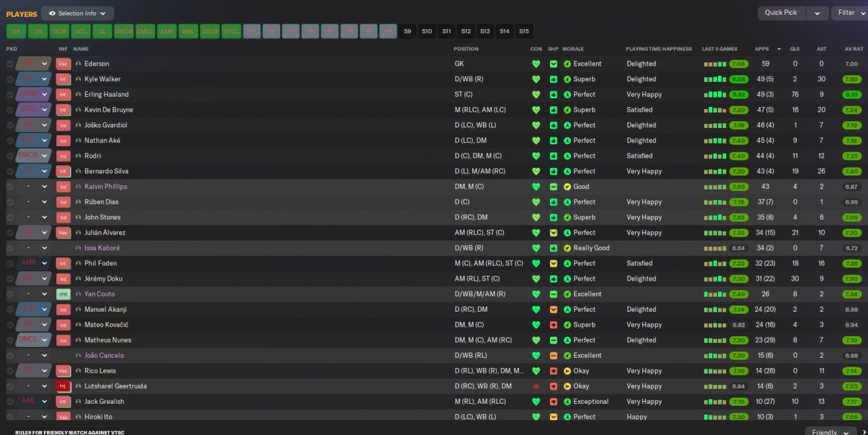The width and height of the screenshot is (868, 435).
Task: Open Phil Foden's AMR position dropdown
Action: coord(45,264)
